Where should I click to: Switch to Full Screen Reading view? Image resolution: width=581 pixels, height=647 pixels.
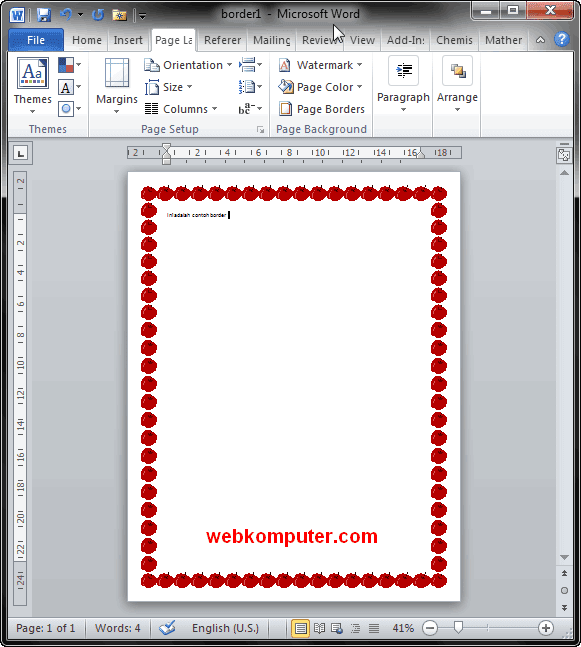click(319, 628)
